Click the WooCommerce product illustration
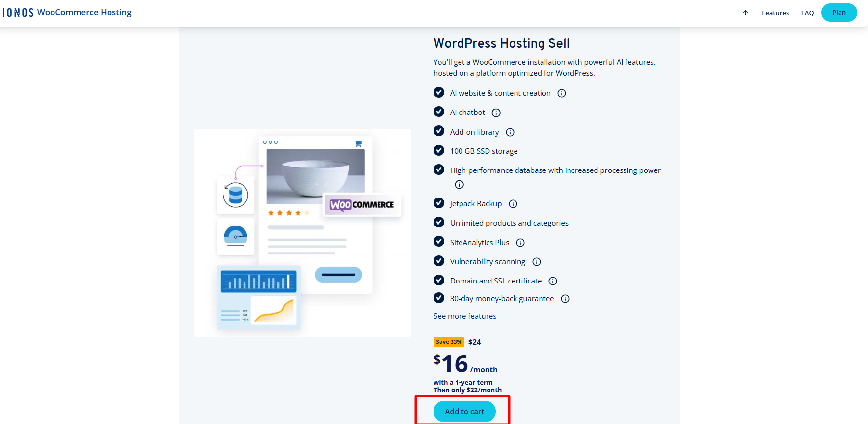This screenshot has height=424, width=868. point(302,233)
